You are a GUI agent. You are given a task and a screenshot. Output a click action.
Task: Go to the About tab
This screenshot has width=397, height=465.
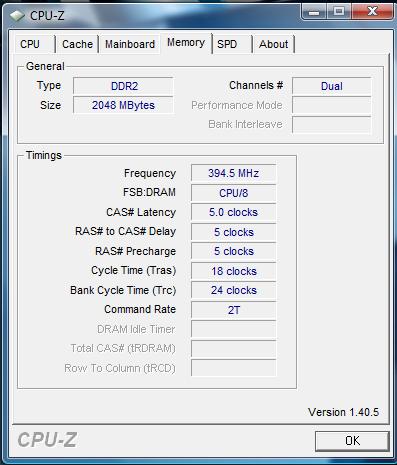click(x=274, y=44)
